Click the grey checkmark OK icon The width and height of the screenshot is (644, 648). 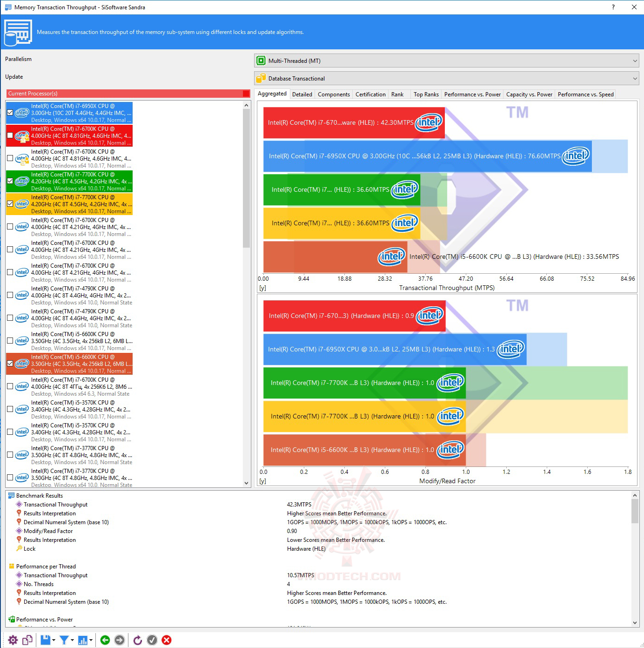pos(152,640)
